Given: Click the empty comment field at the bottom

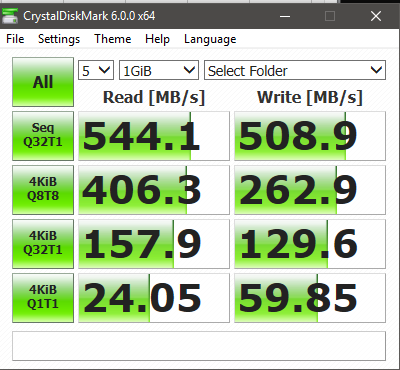Looking at the screenshot, I should (x=199, y=346).
